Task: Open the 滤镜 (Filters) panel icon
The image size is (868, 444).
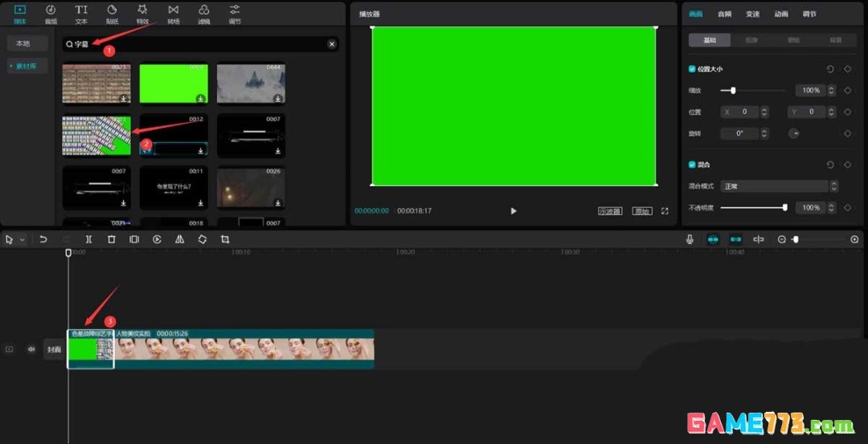Action: tap(203, 13)
